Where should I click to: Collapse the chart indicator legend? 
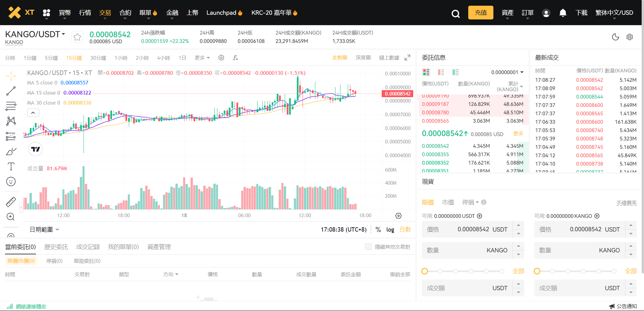pos(33,113)
